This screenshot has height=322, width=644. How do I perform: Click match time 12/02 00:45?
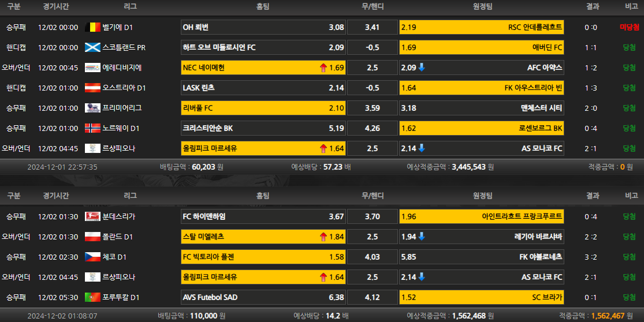(58, 68)
